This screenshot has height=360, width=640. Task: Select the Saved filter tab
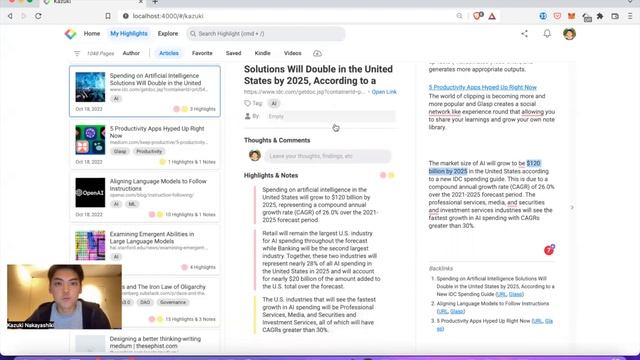click(x=233, y=53)
